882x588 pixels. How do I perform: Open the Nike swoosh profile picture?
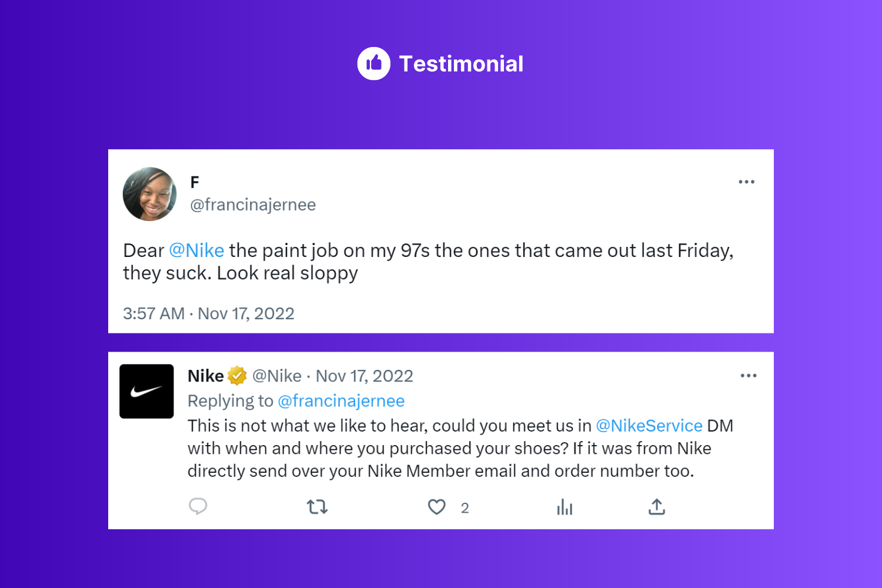pos(146,391)
